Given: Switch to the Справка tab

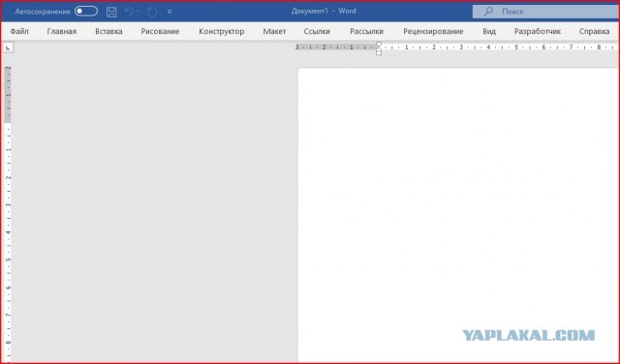Looking at the screenshot, I should (594, 31).
